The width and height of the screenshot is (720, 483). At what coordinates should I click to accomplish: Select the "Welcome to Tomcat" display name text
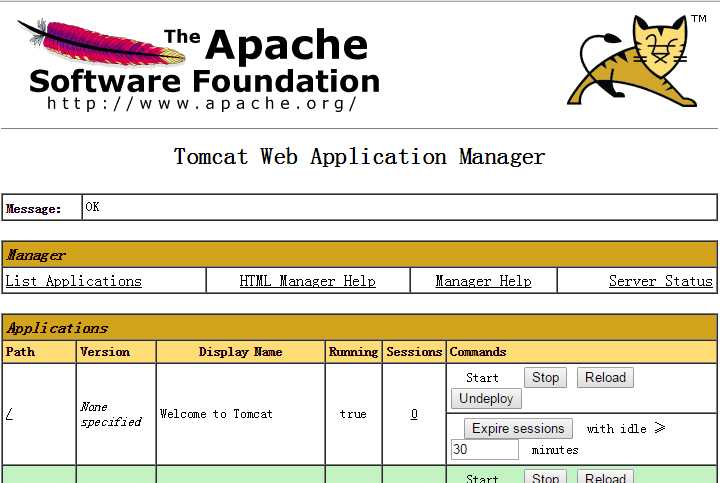216,414
